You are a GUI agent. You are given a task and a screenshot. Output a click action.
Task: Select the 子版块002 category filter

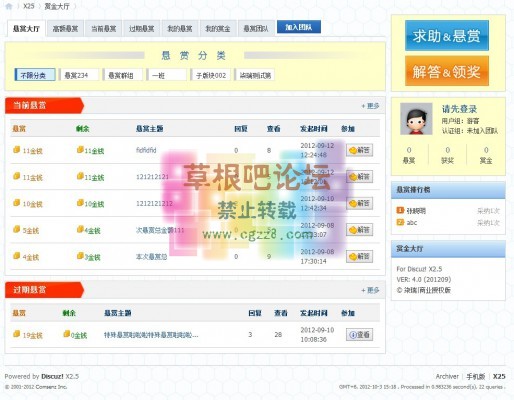(x=211, y=75)
